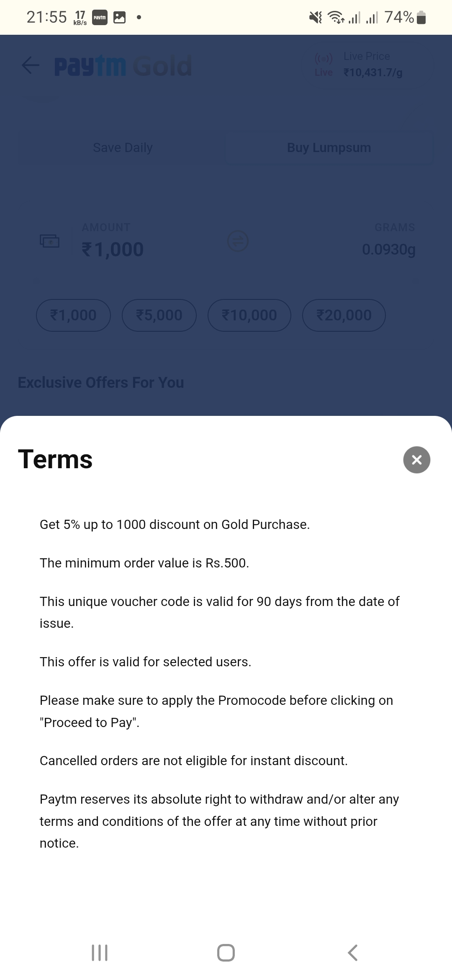This screenshot has height=980, width=452.
Task: Tap the cash notes icon near the amount
Action: 50,242
